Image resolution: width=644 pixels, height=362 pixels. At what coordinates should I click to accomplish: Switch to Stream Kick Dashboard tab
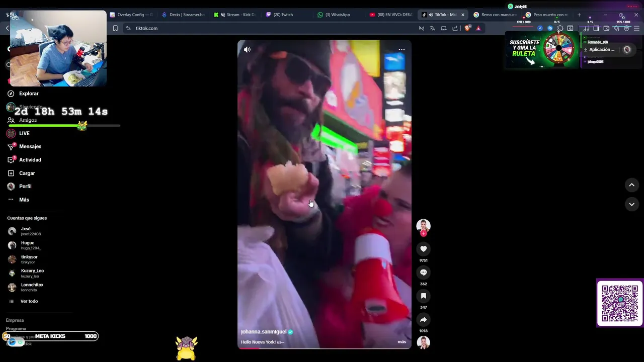[x=235, y=15]
